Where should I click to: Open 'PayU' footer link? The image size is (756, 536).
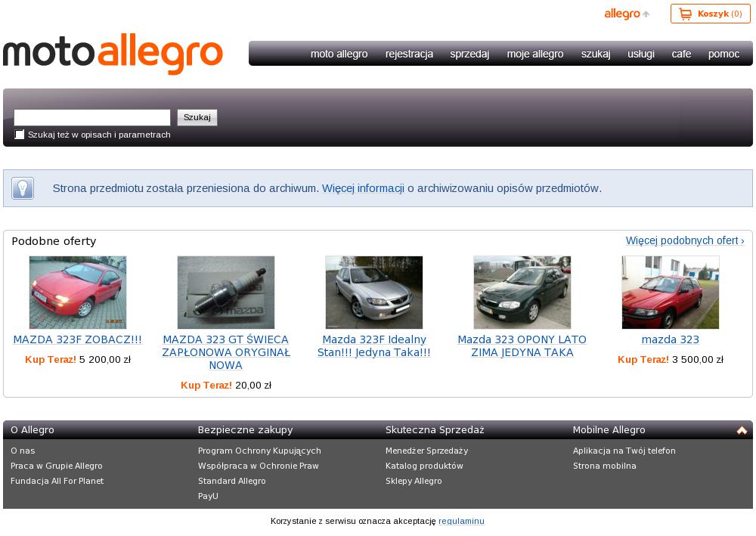[208, 495]
